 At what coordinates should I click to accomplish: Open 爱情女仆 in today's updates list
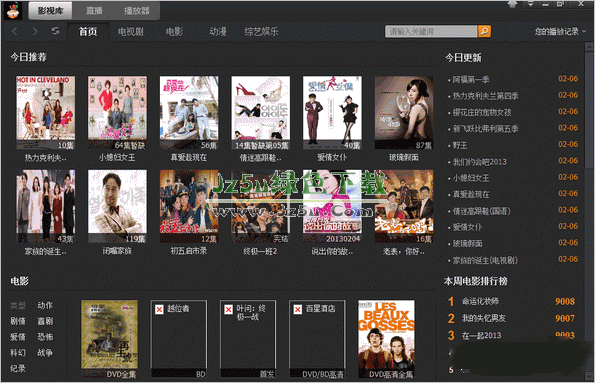(x=467, y=227)
